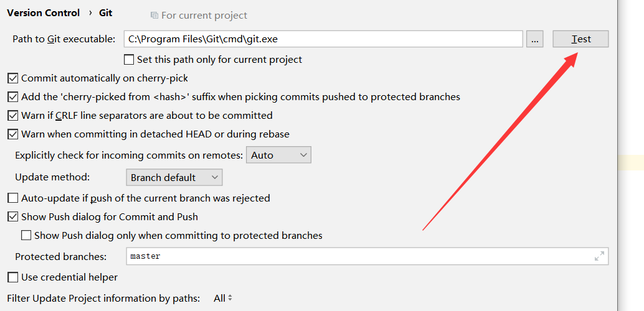Click the Git breadcrumb label

(105, 12)
